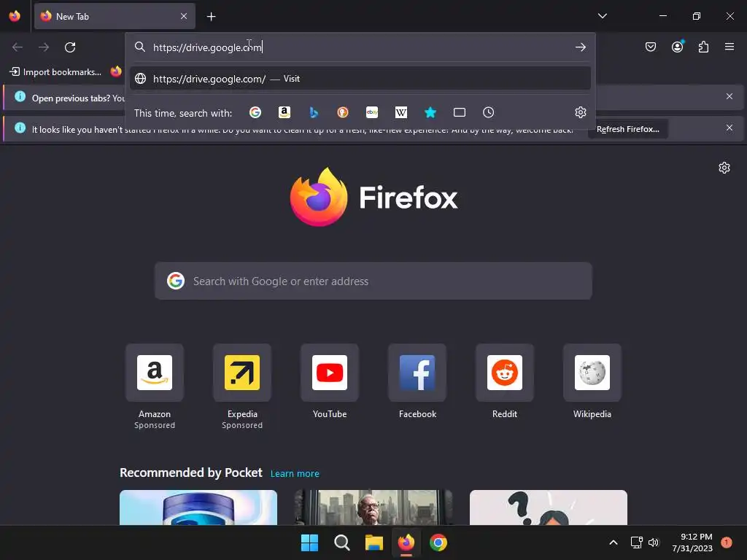Open File Explorer from taskbar
The height and width of the screenshot is (560, 747).
click(x=374, y=542)
